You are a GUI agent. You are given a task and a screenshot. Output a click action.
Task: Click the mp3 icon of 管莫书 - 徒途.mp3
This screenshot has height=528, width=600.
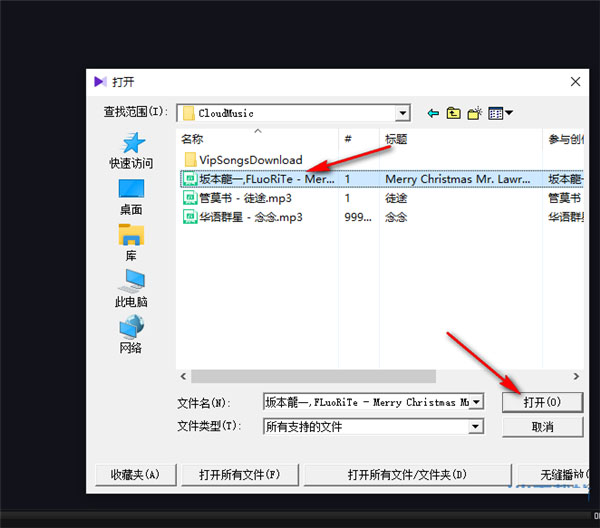point(190,198)
